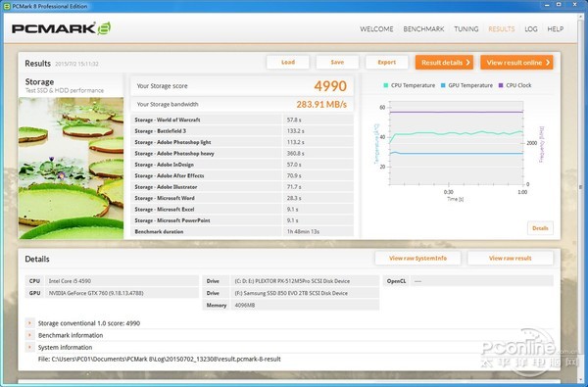Toggle the CPU Clock legend marker
The image size is (588, 387).
(x=501, y=85)
